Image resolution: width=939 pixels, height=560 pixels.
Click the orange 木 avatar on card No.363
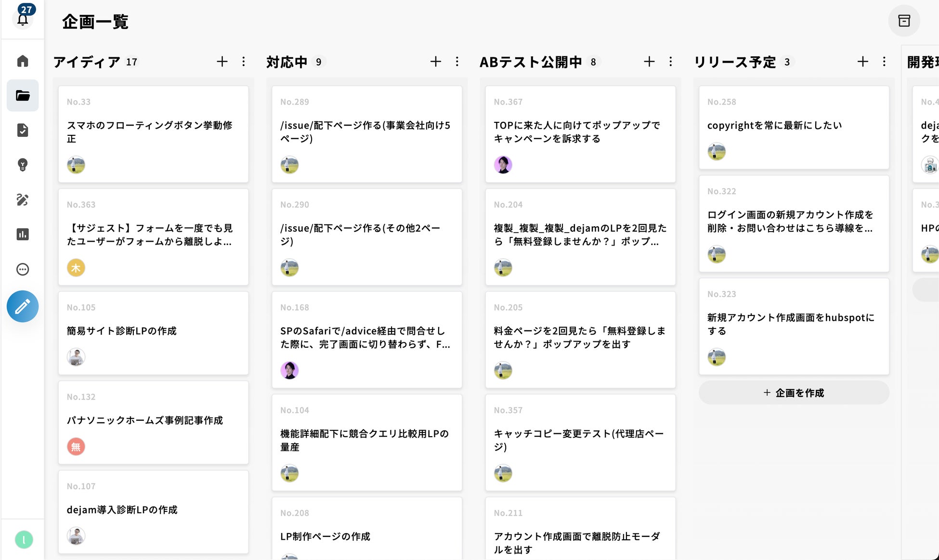76,268
